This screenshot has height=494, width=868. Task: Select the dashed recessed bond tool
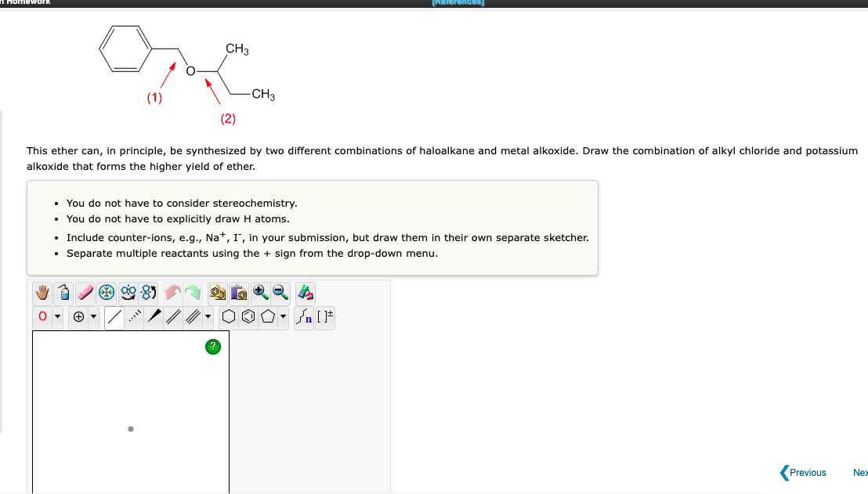tap(135, 317)
